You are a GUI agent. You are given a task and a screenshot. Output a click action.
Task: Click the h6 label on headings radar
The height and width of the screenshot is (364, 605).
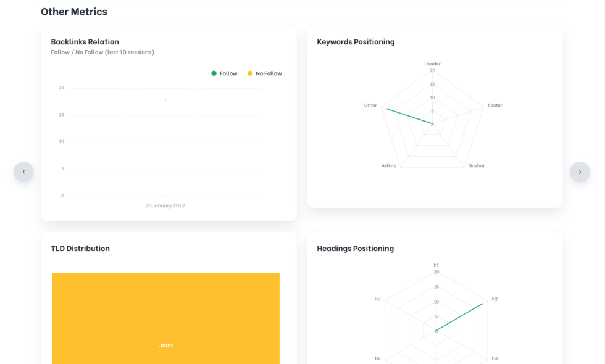point(378,299)
